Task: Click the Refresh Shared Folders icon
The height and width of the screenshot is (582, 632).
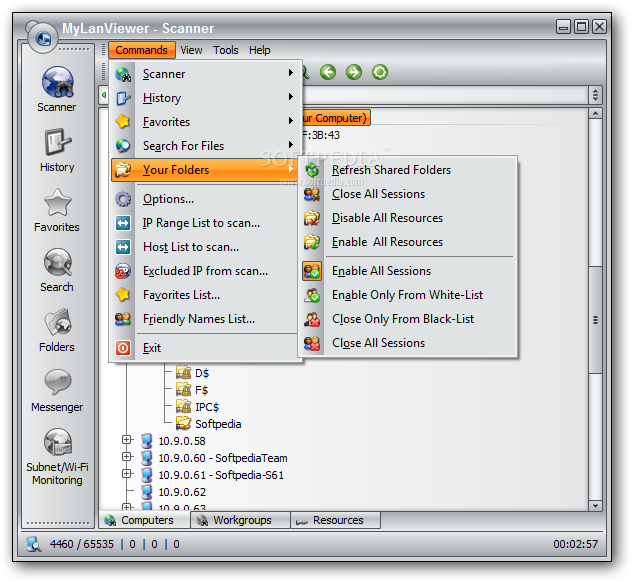Action: pyautogui.click(x=312, y=170)
